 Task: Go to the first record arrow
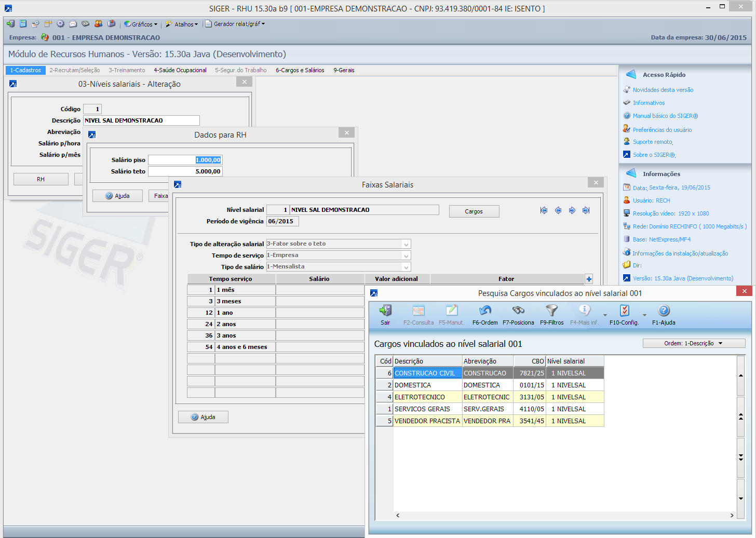click(x=544, y=210)
